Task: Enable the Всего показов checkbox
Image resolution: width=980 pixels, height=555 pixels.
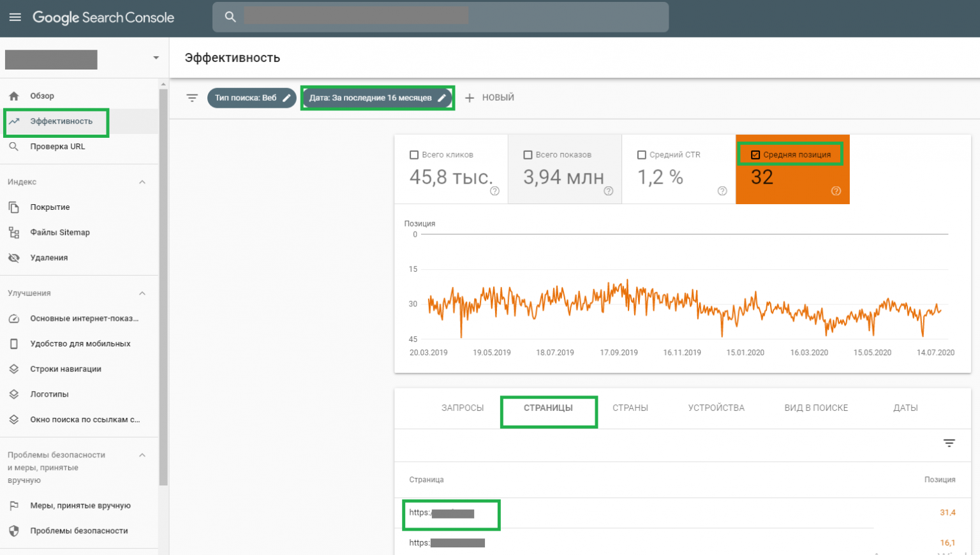Action: tap(528, 154)
